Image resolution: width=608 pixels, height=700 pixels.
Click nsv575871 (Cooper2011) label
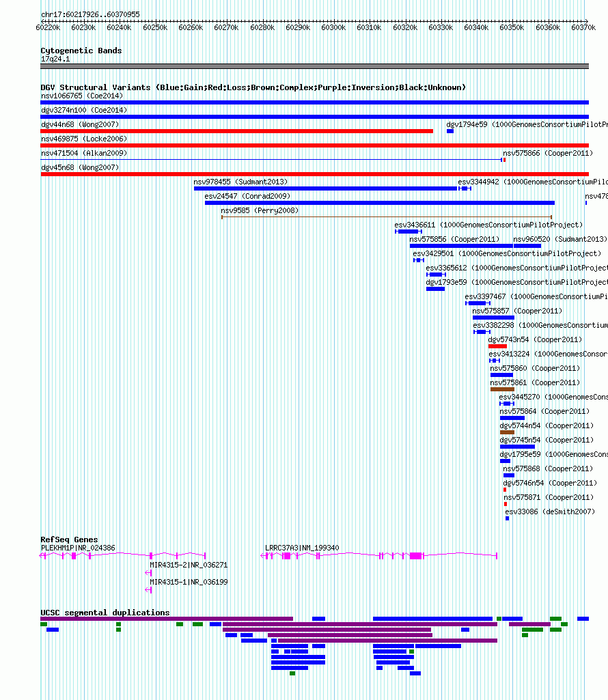[x=549, y=497]
